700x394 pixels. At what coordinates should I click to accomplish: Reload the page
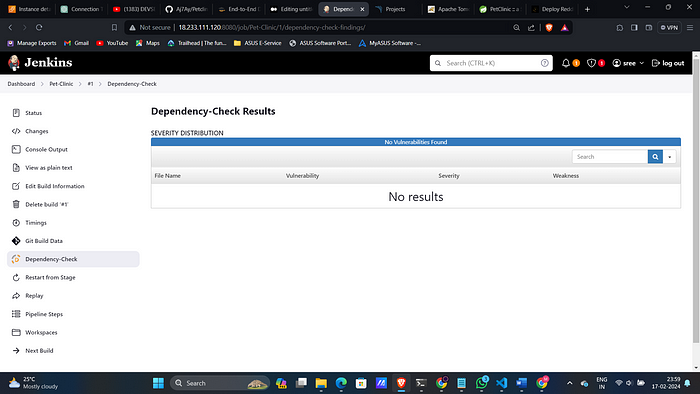[39, 28]
